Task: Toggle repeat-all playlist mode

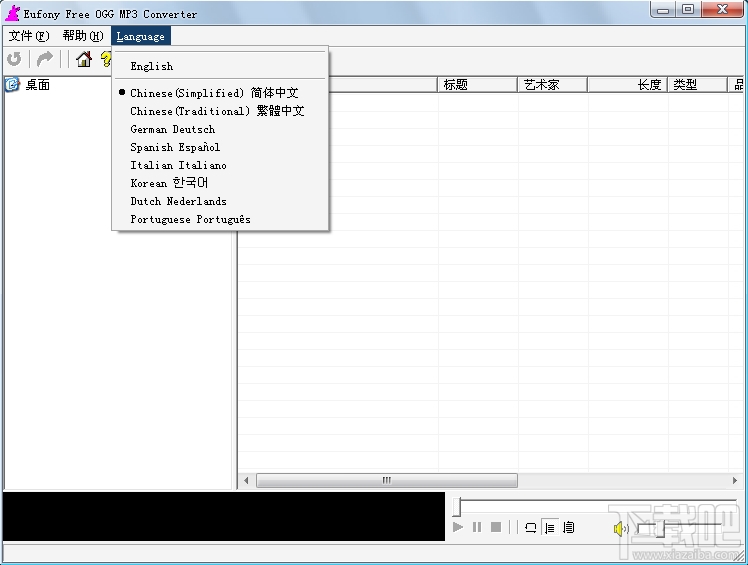Action: [x=569, y=527]
